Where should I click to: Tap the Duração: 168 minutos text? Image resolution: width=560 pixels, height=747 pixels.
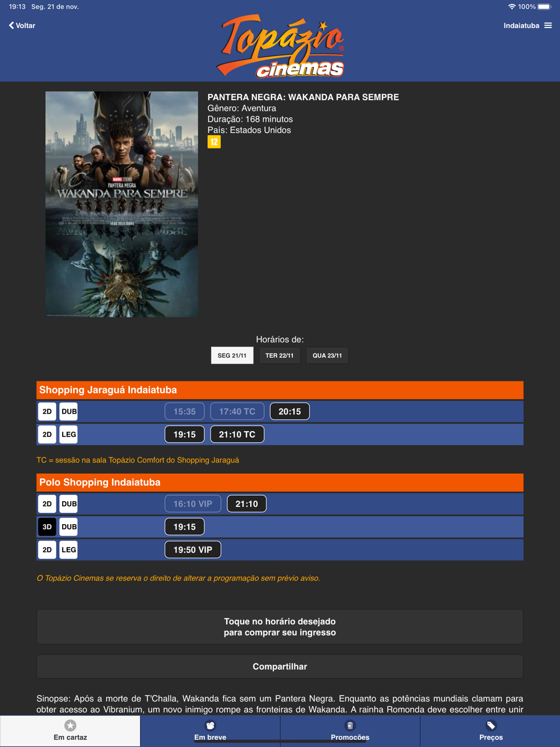pyautogui.click(x=250, y=119)
